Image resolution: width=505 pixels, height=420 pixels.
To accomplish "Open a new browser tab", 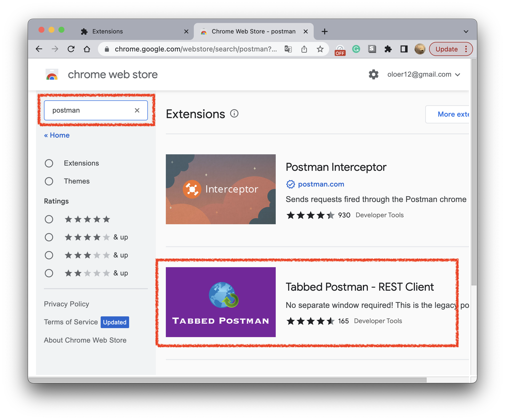I will click(x=325, y=31).
